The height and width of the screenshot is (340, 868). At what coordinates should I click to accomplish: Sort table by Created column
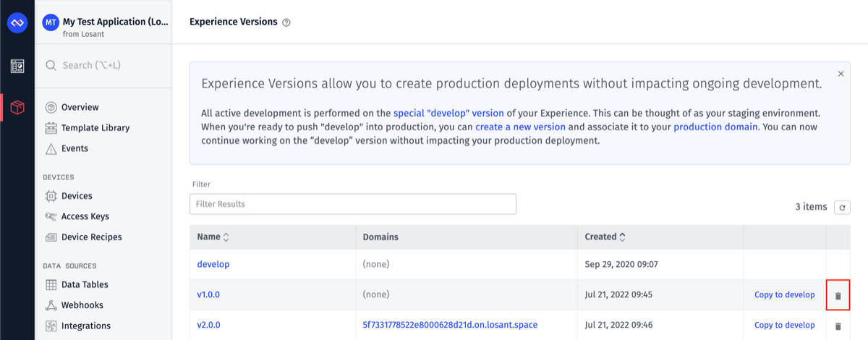pos(605,237)
